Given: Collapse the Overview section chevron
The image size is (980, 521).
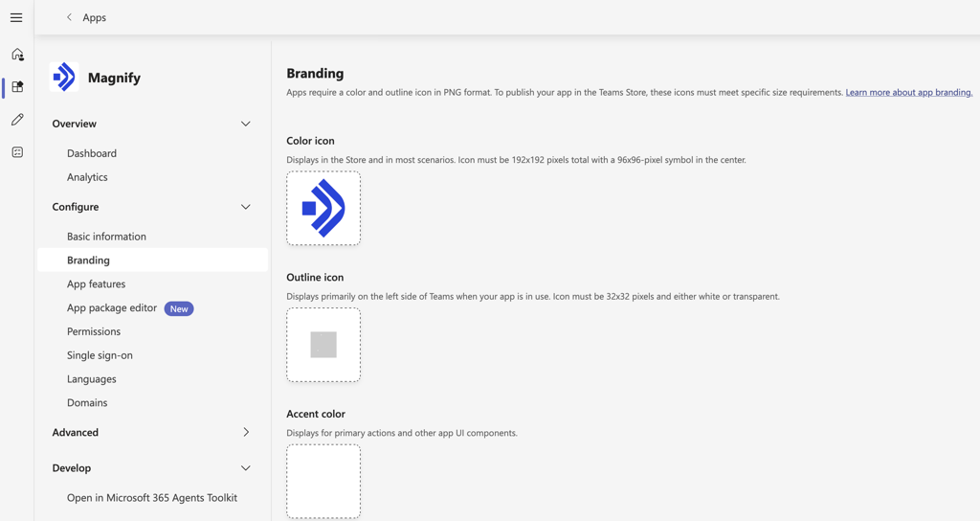Looking at the screenshot, I should 245,124.
